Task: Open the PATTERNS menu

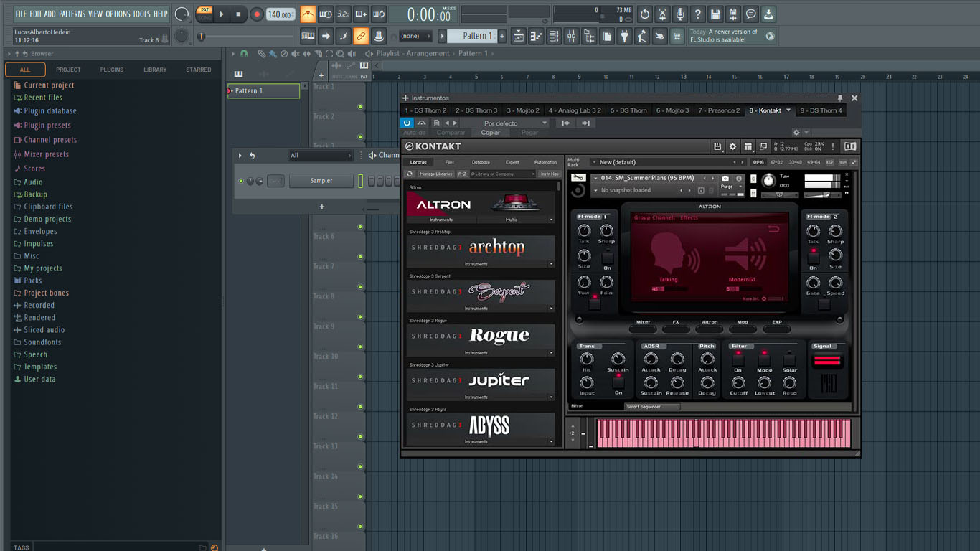Action: point(72,14)
